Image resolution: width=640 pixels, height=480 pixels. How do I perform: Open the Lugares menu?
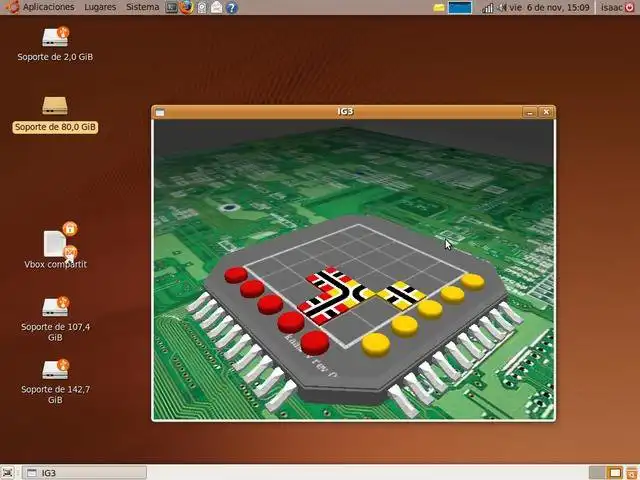pyautogui.click(x=100, y=7)
